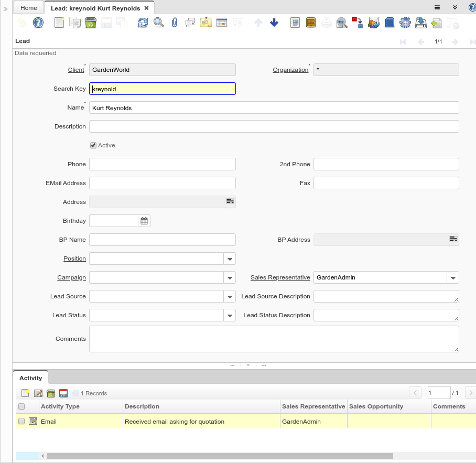Screen dimensions: 476x463
Task: Click the Activity Type column header
Action: [x=60, y=406]
